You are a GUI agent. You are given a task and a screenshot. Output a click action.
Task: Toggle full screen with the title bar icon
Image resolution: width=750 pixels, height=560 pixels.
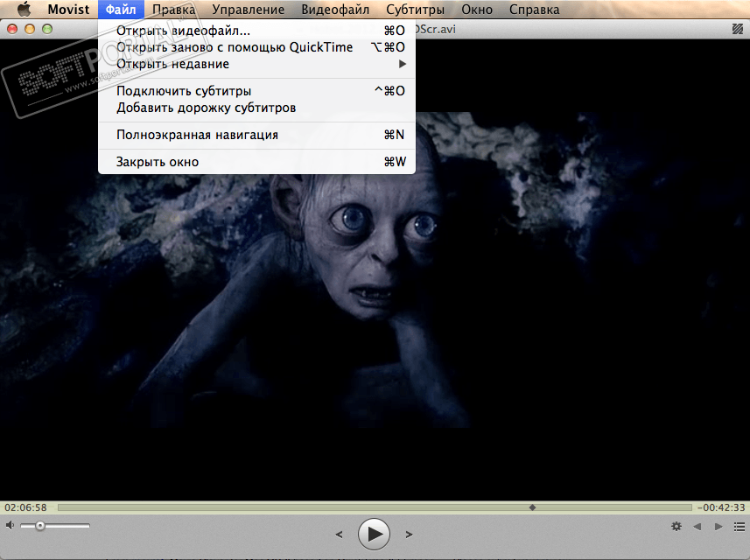click(738, 29)
